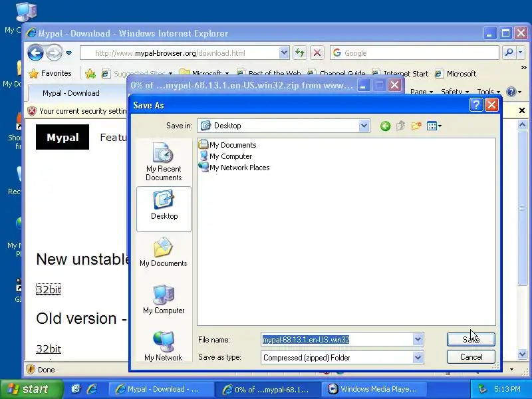Close the download progress window
The height and width of the screenshot is (399, 532).
pos(394,85)
